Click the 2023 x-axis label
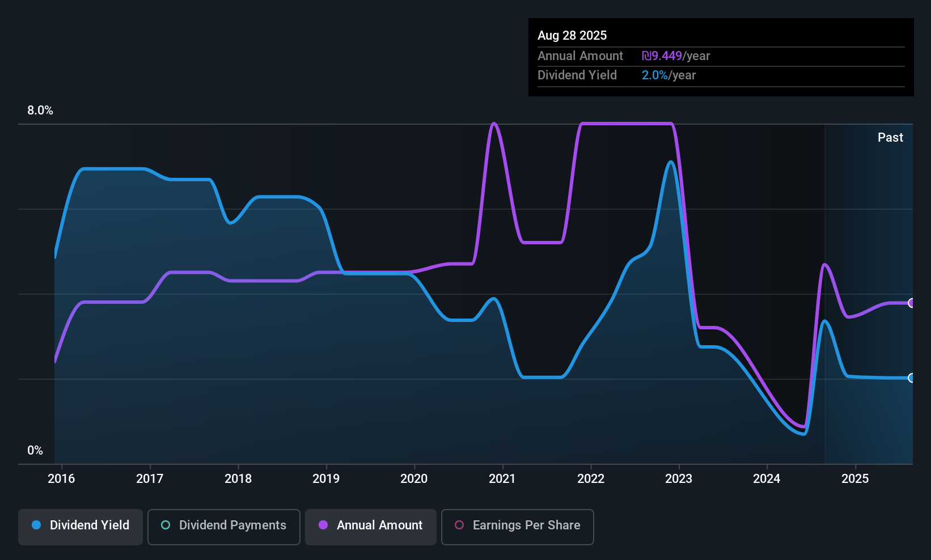The image size is (931, 560). 679,479
